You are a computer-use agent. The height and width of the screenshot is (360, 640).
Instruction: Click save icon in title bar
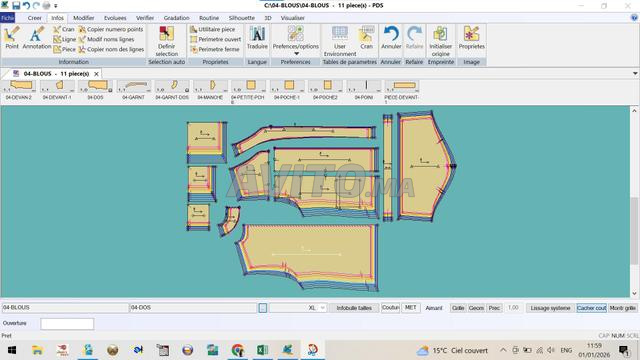16,6
